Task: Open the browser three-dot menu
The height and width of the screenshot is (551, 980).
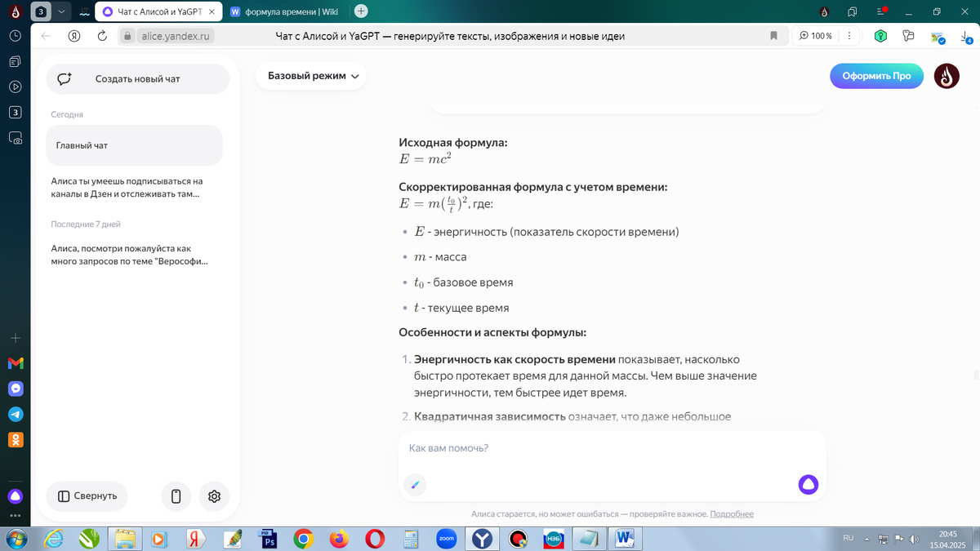Action: [849, 36]
